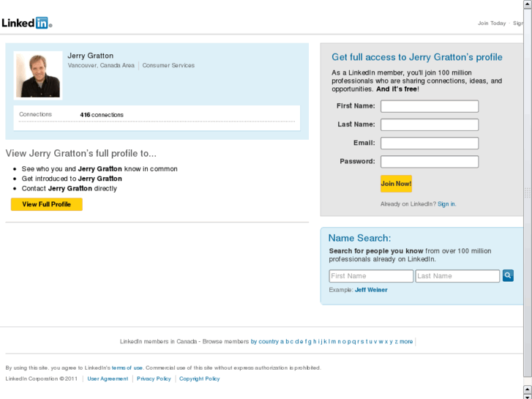
Task: Click the Name Search heading
Action: [x=359, y=238]
